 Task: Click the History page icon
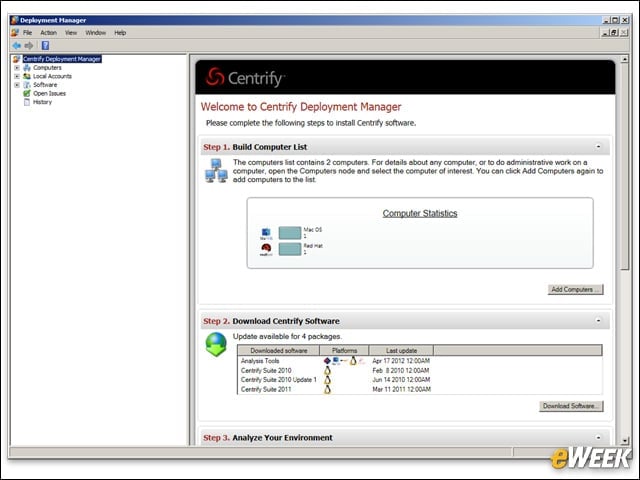(27, 102)
